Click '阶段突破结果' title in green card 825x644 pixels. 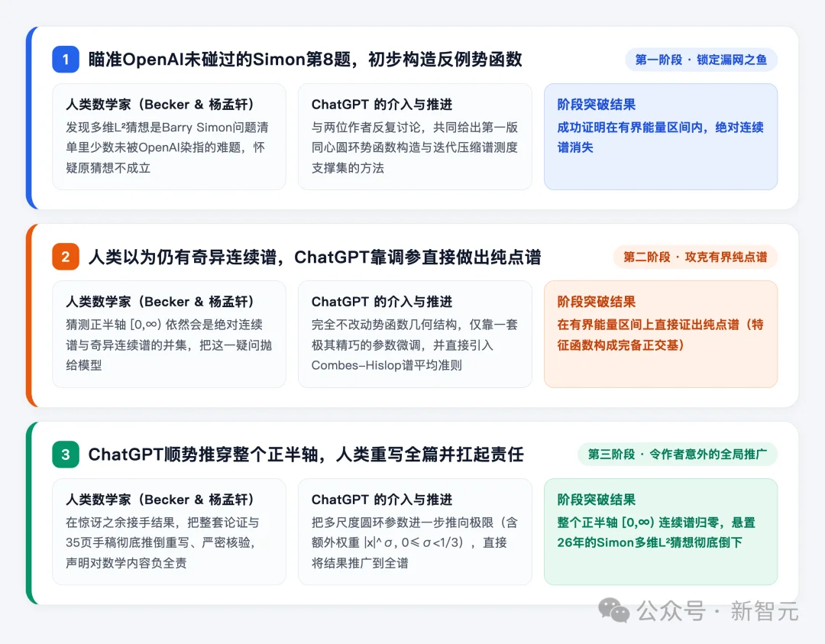click(x=596, y=500)
